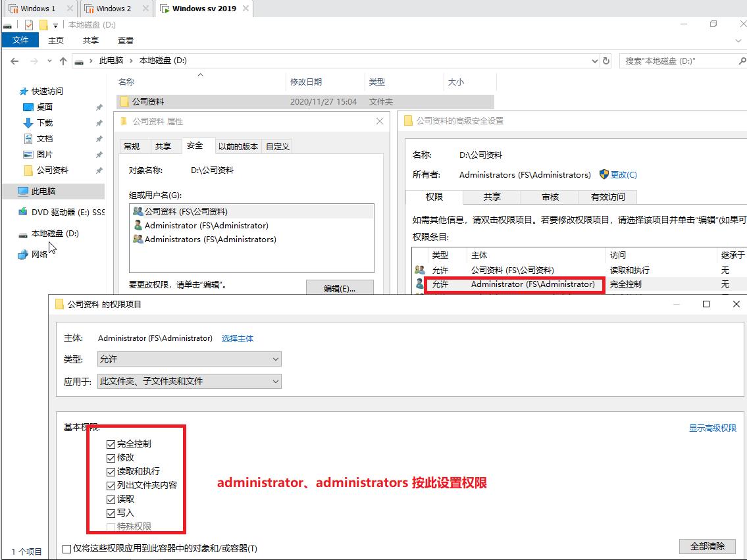Click the up-one-level arrow
The width and height of the screenshot is (747, 560).
coord(63,60)
